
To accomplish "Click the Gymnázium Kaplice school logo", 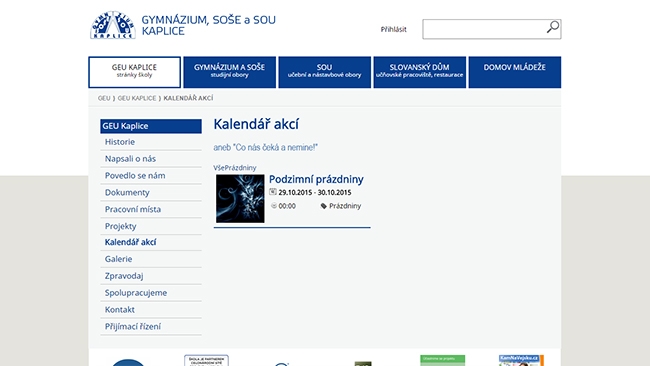I will [113, 25].
